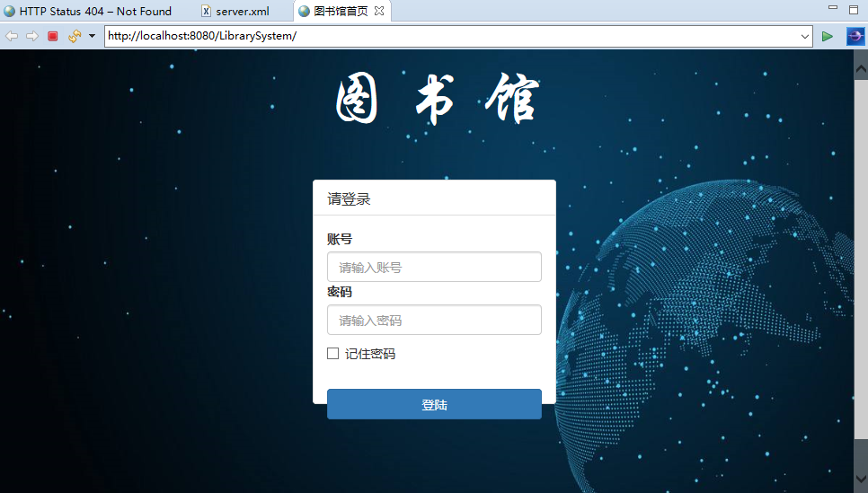The image size is (868, 493).
Task: Select the 图书馆首页 tab
Action: point(341,11)
